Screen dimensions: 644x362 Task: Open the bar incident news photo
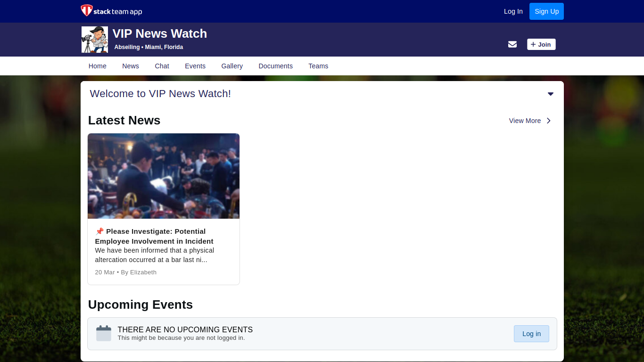[x=164, y=176]
